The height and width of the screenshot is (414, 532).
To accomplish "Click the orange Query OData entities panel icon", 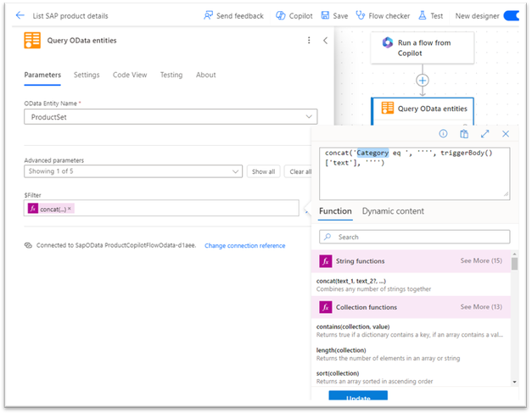I will (x=32, y=41).
